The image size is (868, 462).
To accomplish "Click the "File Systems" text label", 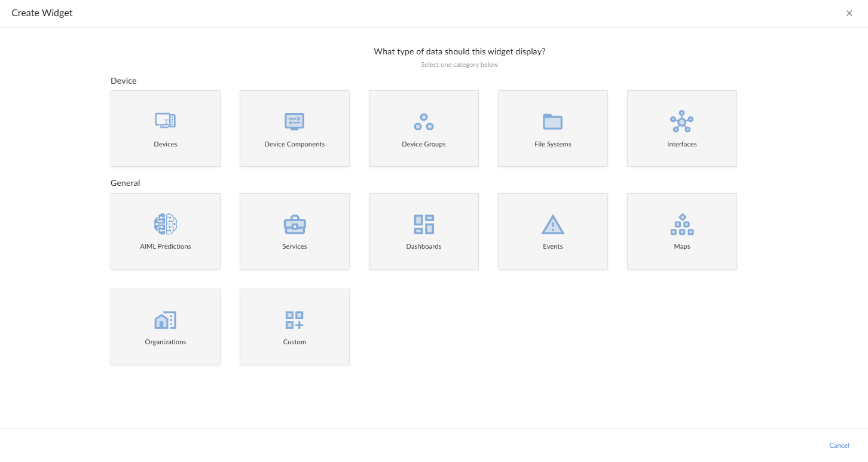I will pyautogui.click(x=552, y=144).
